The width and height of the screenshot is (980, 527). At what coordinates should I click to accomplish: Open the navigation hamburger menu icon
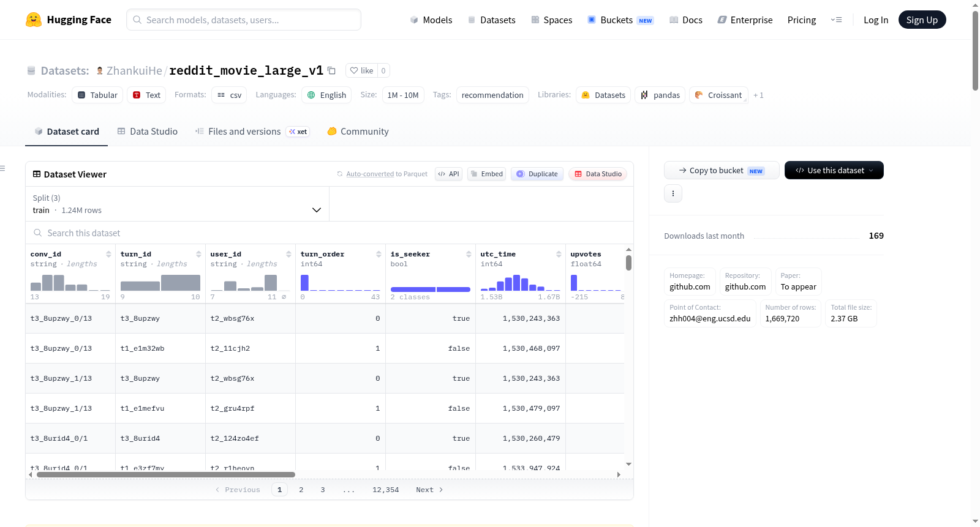coord(836,20)
